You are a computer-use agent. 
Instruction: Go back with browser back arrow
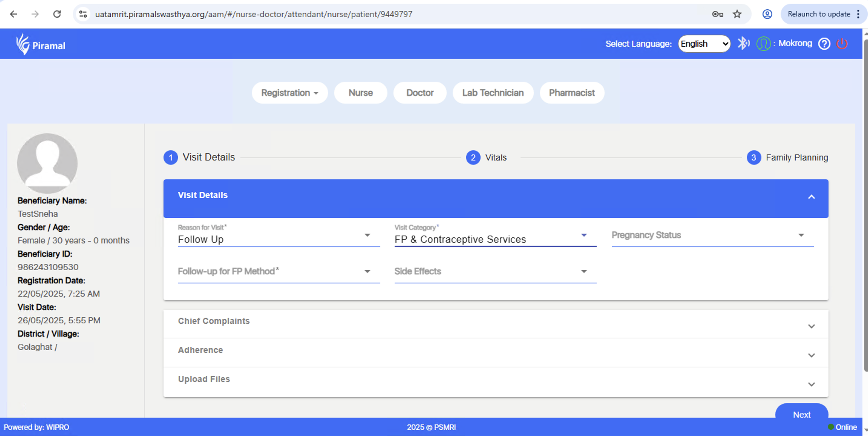[x=14, y=14]
